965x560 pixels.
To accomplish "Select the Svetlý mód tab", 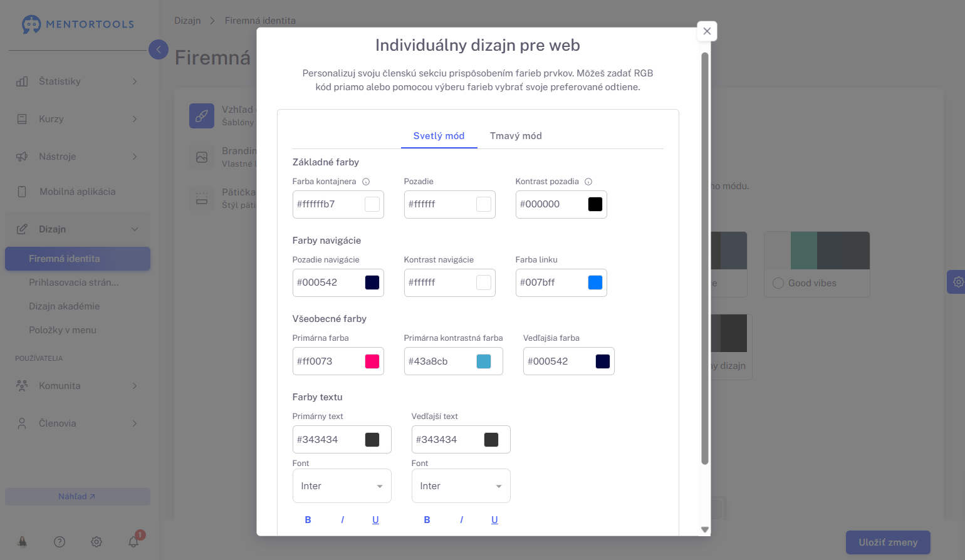I will (439, 136).
